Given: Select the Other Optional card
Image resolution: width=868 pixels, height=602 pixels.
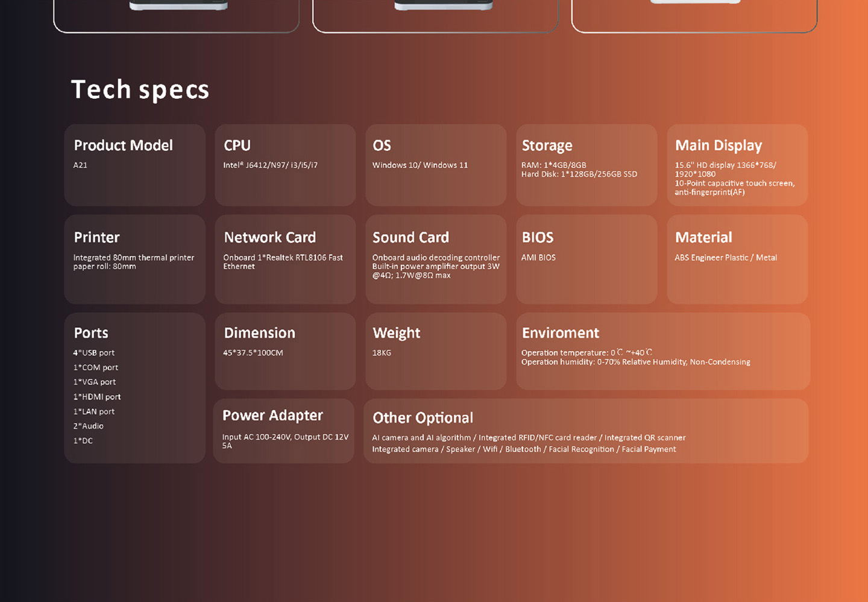Looking at the screenshot, I should click(586, 431).
